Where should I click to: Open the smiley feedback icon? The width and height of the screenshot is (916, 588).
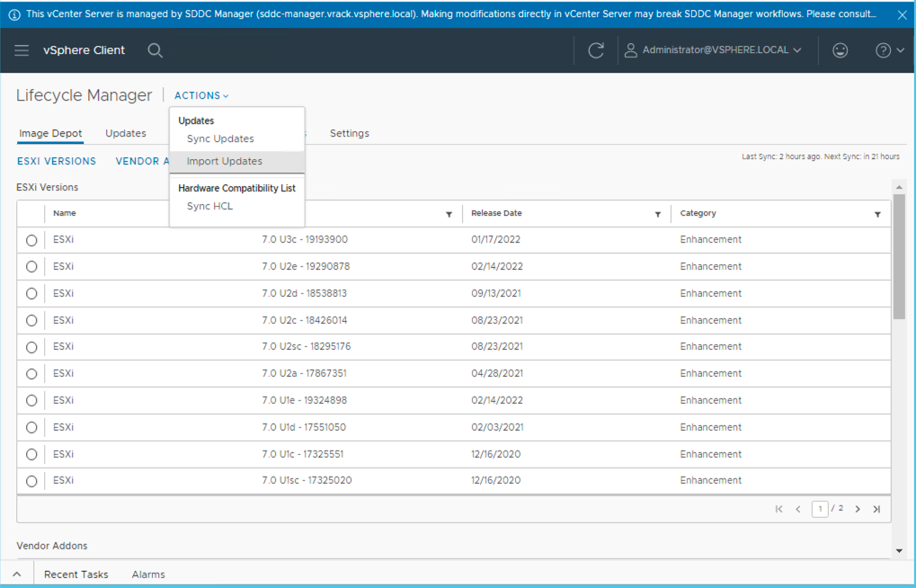(x=840, y=50)
